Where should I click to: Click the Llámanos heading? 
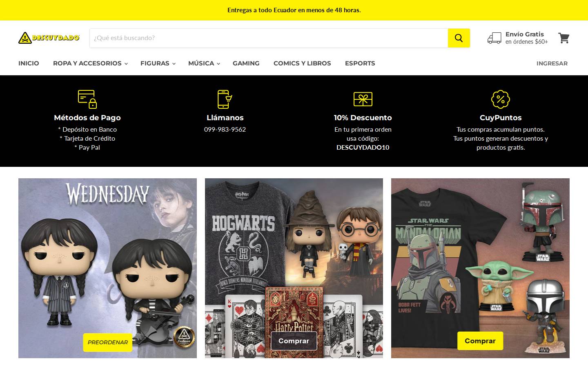pyautogui.click(x=225, y=118)
